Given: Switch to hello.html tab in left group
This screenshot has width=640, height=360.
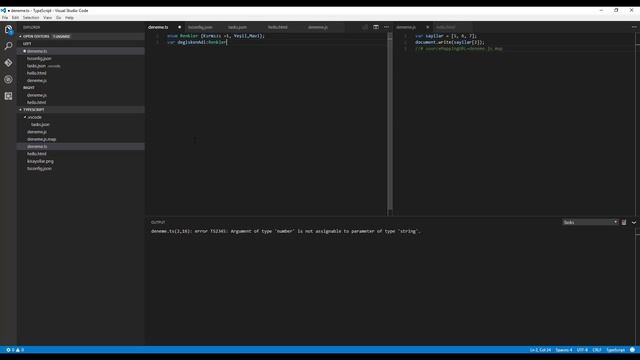Looking at the screenshot, I should click(x=278, y=27).
